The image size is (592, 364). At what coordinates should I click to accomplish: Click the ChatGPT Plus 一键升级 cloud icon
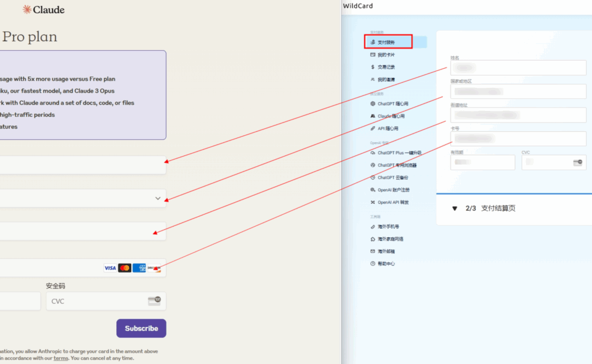click(373, 153)
